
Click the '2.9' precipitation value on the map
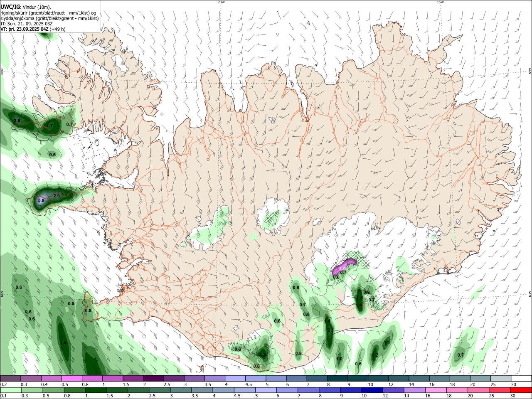point(57,196)
